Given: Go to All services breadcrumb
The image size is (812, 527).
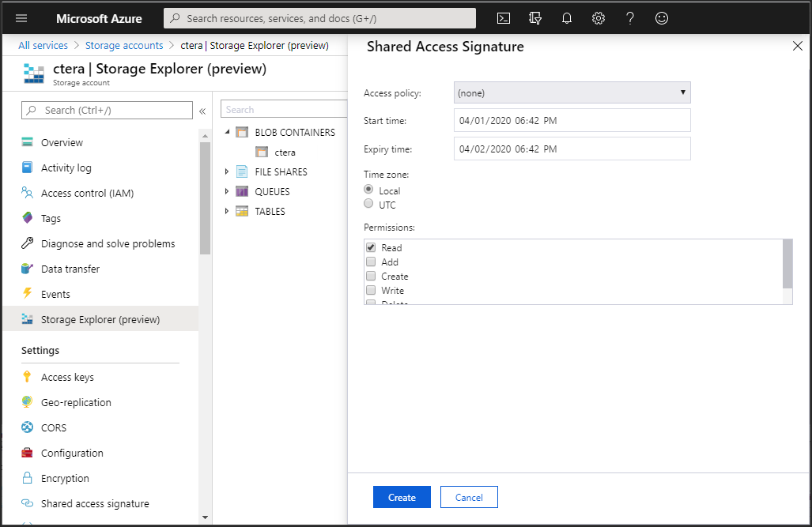Looking at the screenshot, I should 43,46.
